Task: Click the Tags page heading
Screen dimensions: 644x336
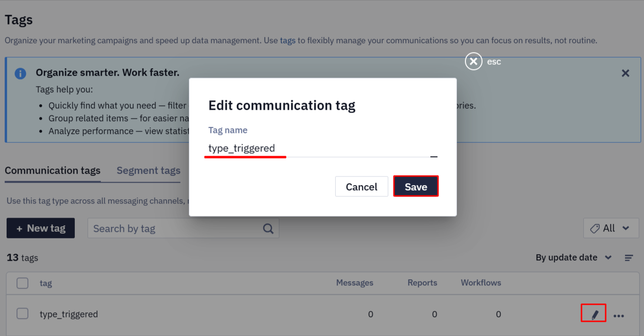Action: [x=18, y=20]
